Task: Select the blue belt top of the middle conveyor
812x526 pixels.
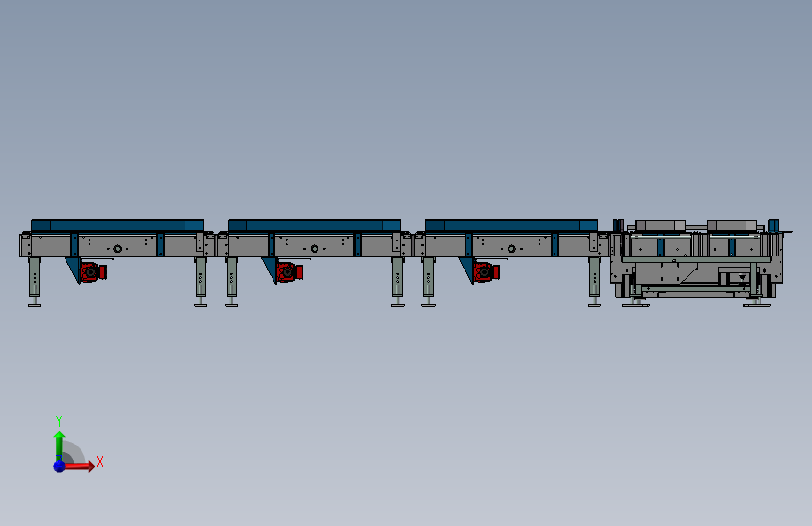Action: tap(315, 226)
